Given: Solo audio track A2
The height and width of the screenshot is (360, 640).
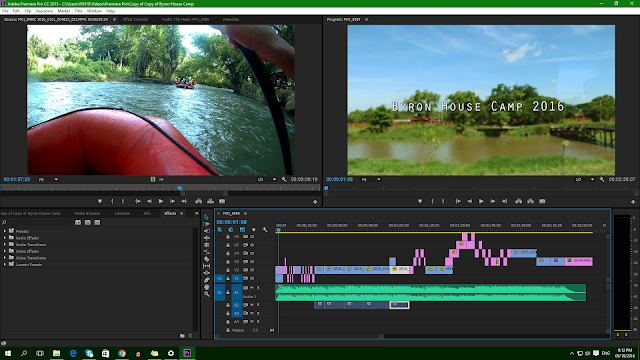Looking at the screenshot, I should (258, 305).
